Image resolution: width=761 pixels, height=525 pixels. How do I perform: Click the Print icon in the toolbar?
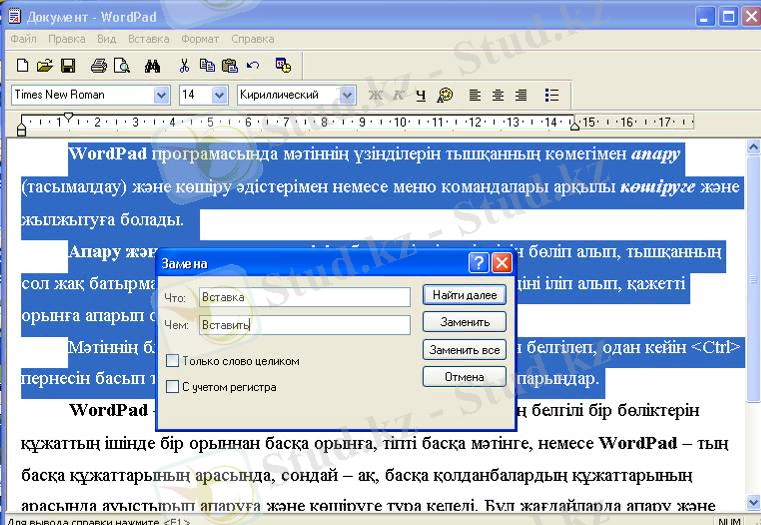tap(99, 66)
